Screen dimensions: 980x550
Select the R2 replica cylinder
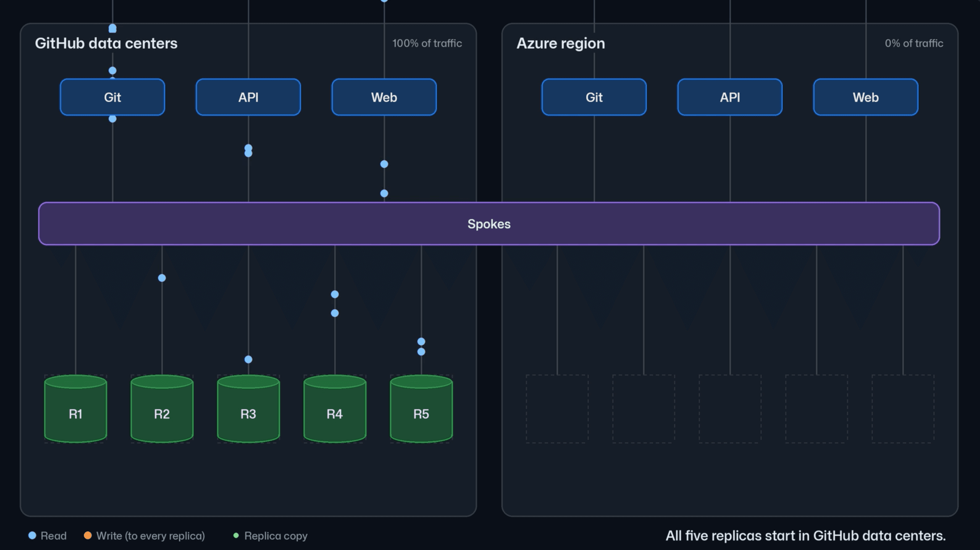click(162, 409)
